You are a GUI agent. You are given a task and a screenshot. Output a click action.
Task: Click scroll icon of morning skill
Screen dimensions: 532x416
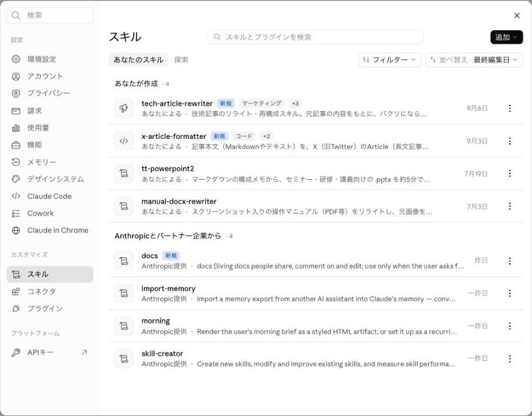pos(124,326)
